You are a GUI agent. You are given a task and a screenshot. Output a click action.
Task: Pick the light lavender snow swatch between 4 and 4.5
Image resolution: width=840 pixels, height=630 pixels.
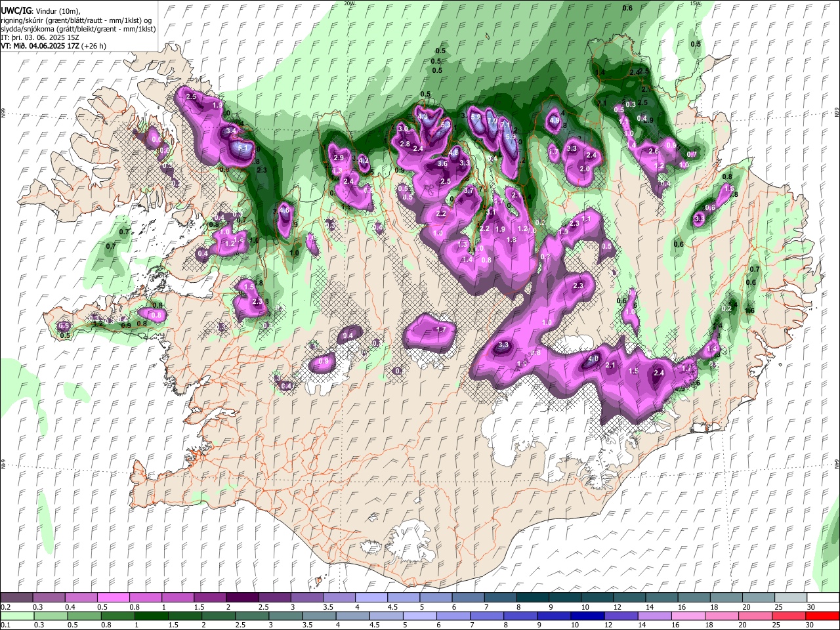click(x=371, y=598)
